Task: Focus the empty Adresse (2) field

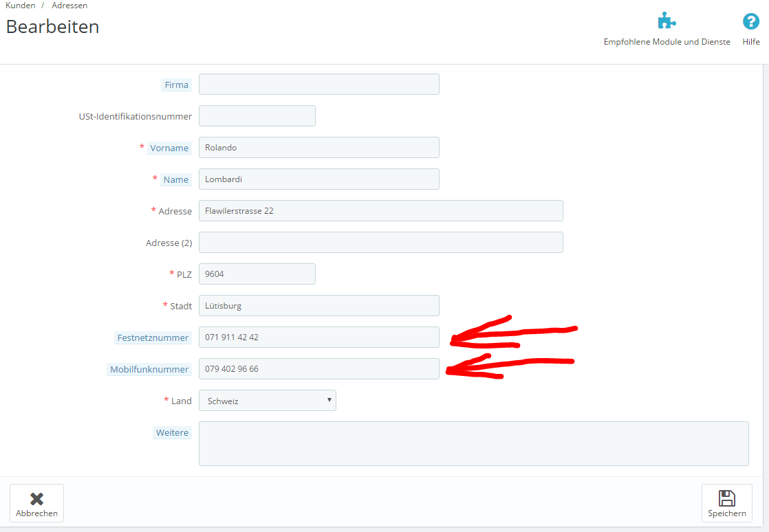Action: (380, 243)
